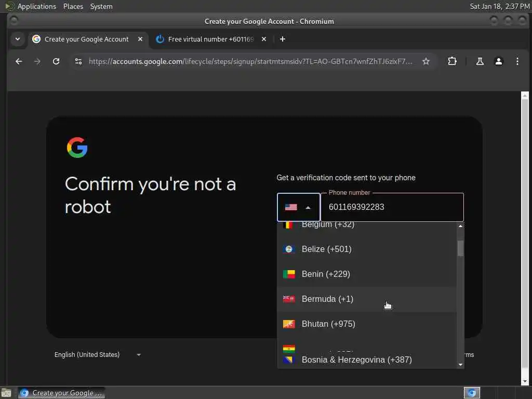532x399 pixels.
Task: Open the System menu
Action: [x=101, y=6]
